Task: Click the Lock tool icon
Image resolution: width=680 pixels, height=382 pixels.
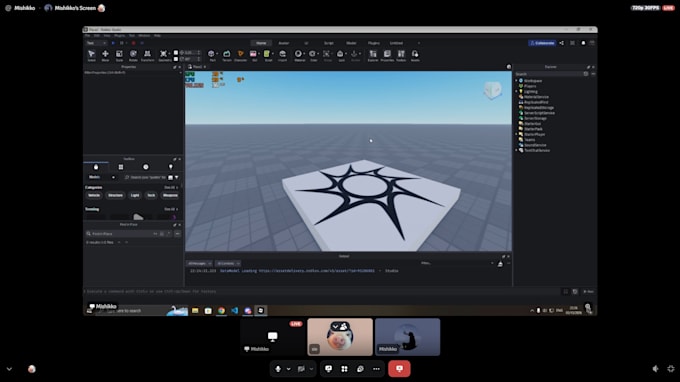Action: (x=341, y=55)
